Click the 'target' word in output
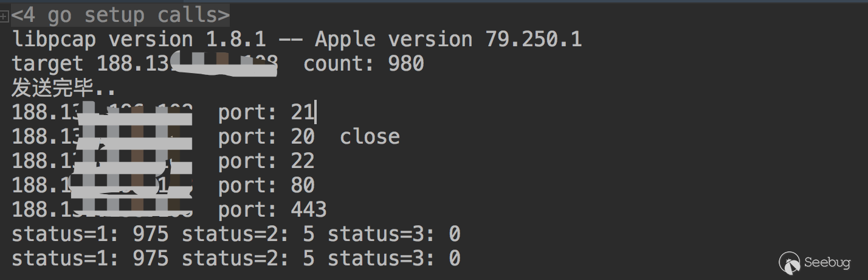Viewport: 868px width, 280px height. click(x=47, y=64)
